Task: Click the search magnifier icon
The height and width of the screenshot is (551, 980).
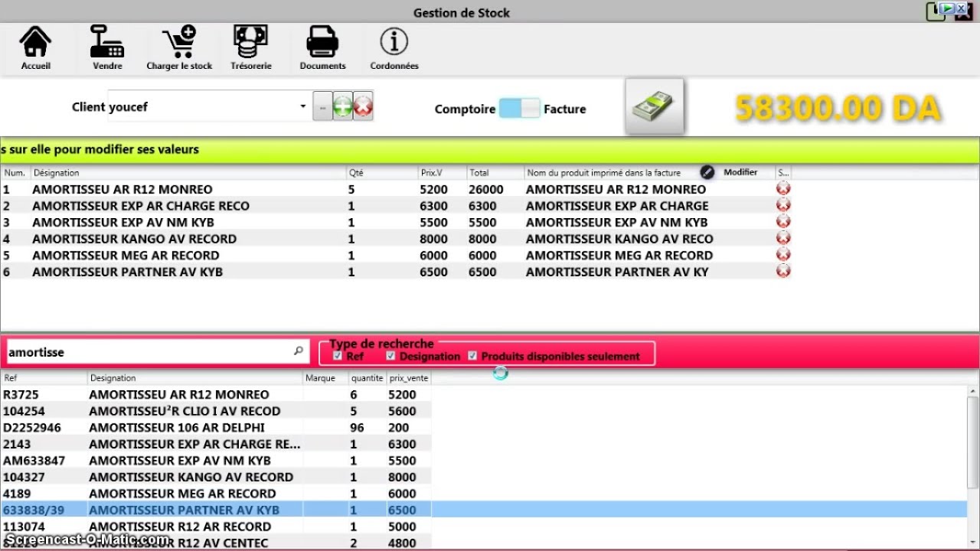Action: (x=299, y=351)
